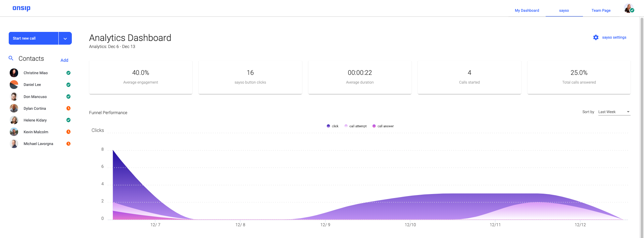Click the Start new call button
Screen dimensions: 644x238
click(34, 38)
